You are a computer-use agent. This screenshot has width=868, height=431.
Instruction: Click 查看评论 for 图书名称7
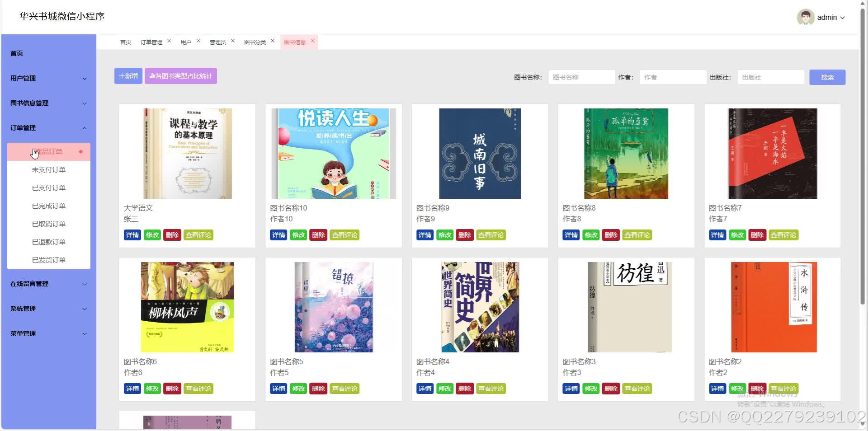click(x=783, y=235)
